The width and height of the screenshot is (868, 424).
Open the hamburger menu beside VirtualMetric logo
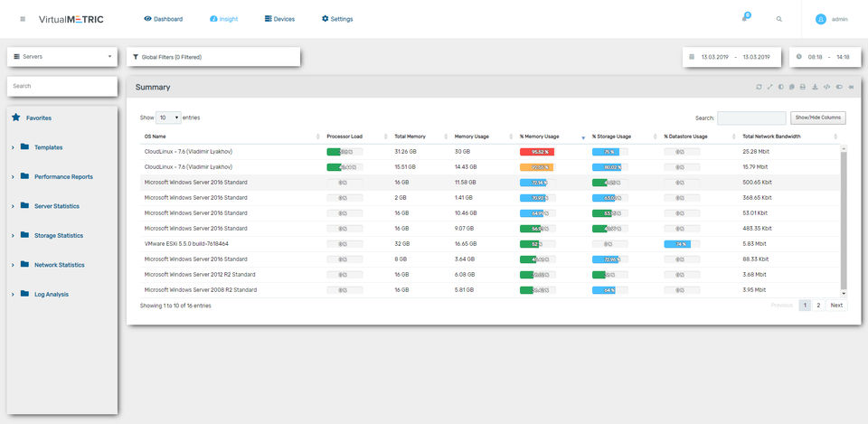(23, 19)
